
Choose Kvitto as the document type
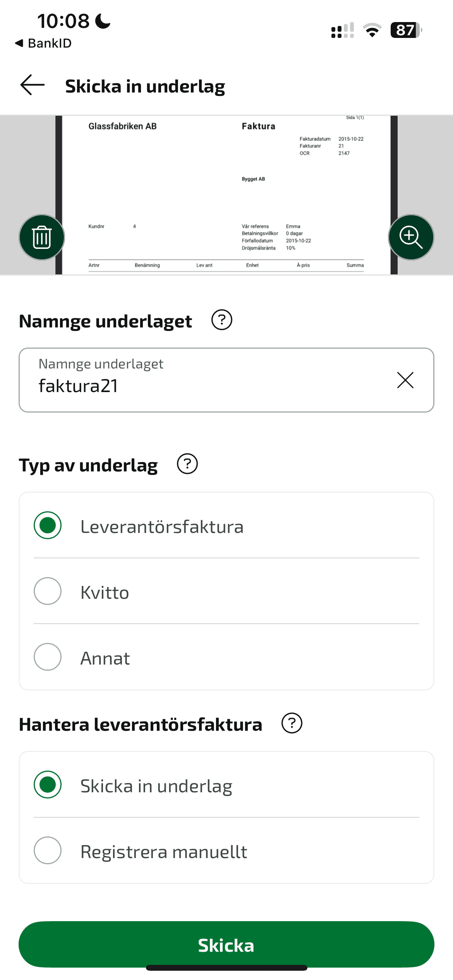[48, 591]
